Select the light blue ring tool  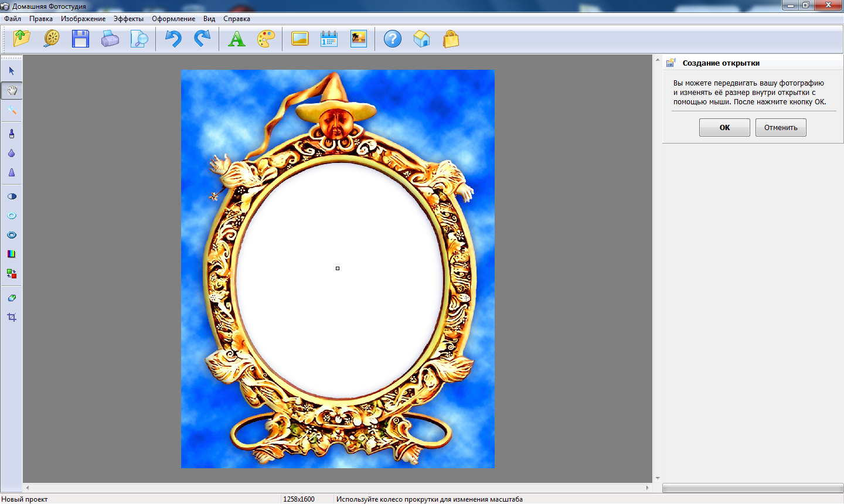point(12,216)
